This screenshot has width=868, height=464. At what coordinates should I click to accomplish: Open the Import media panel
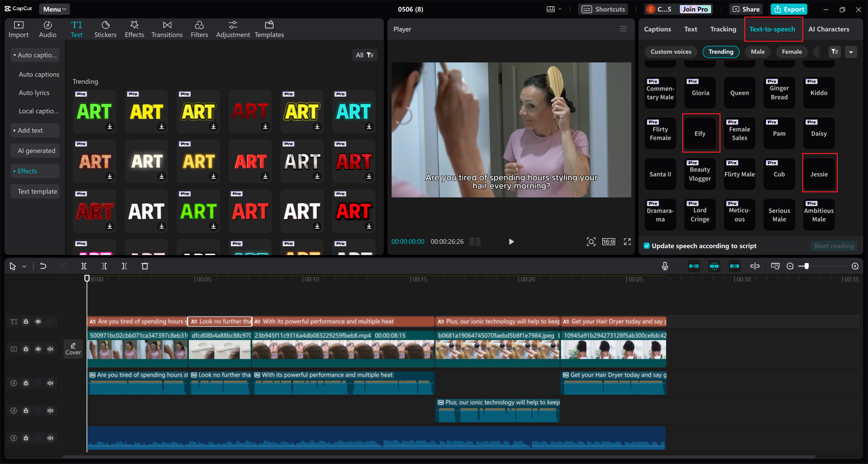pyautogui.click(x=18, y=29)
